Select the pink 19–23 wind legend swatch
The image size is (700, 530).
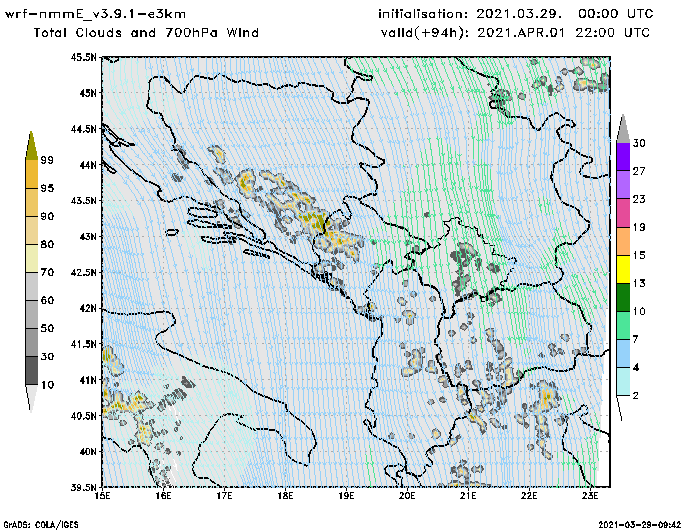click(x=623, y=213)
